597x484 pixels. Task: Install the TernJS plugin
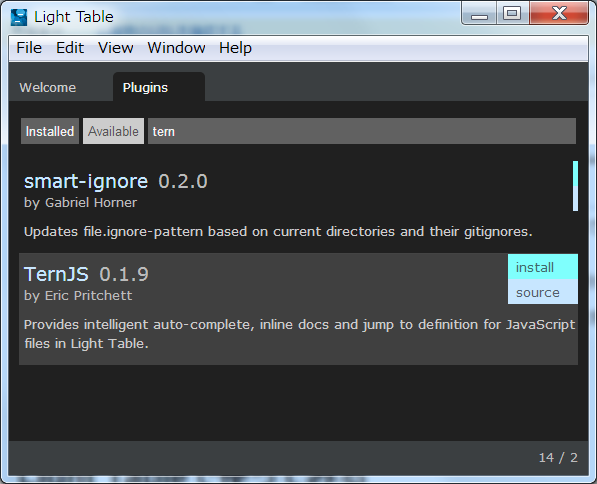pyautogui.click(x=543, y=267)
